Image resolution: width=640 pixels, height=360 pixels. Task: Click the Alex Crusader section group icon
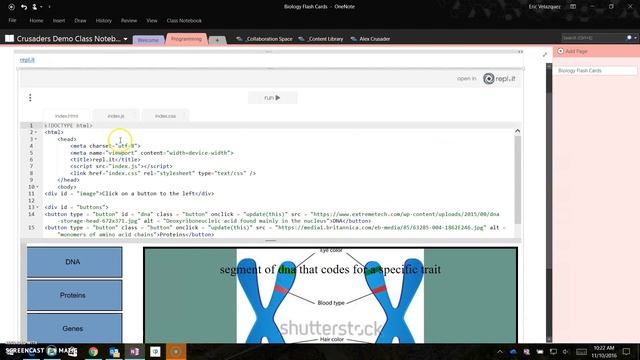click(353, 39)
